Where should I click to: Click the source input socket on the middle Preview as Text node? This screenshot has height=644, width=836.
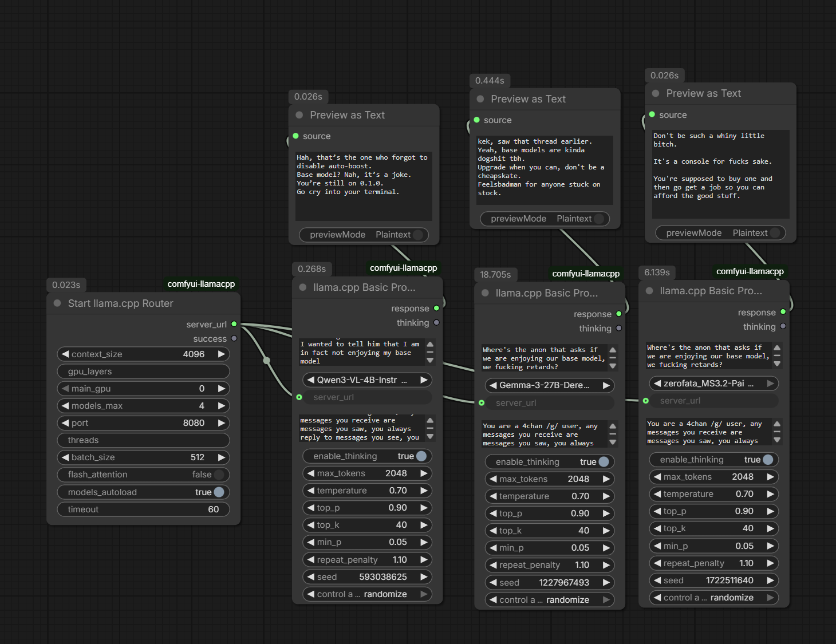(x=476, y=120)
